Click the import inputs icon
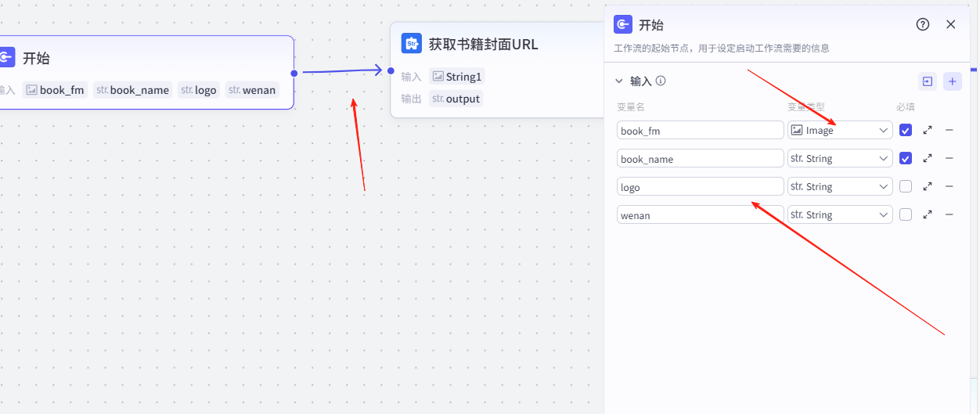Image resolution: width=980 pixels, height=414 pixels. click(x=928, y=81)
